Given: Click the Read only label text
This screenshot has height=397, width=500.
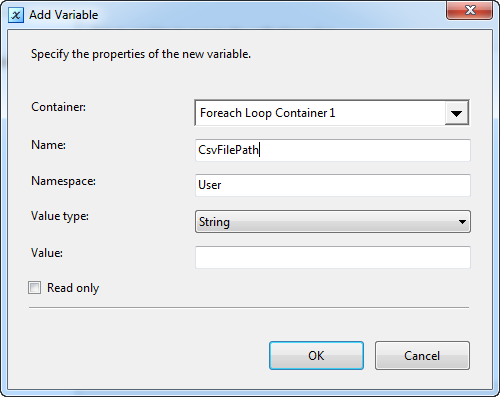Looking at the screenshot, I should click(73, 288).
